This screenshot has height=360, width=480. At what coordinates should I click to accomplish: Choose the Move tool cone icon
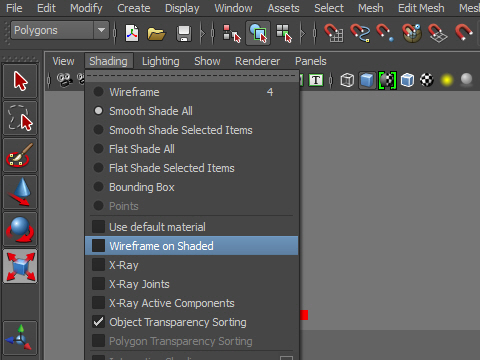coord(20,192)
